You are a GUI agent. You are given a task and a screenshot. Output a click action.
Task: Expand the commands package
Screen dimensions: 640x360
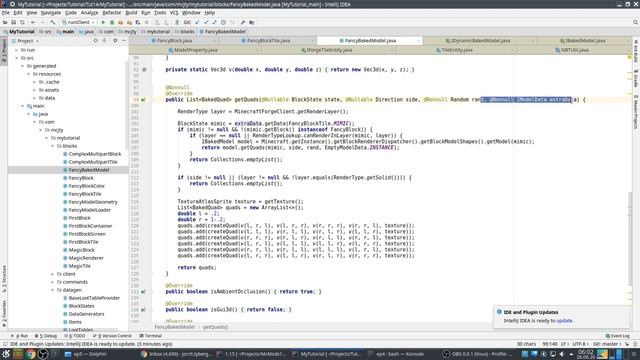pos(53,282)
